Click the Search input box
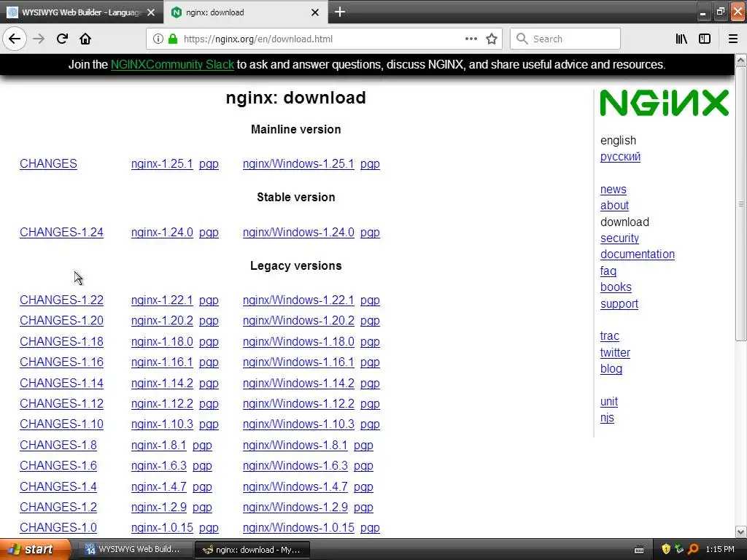The image size is (747, 560). [x=565, y=39]
